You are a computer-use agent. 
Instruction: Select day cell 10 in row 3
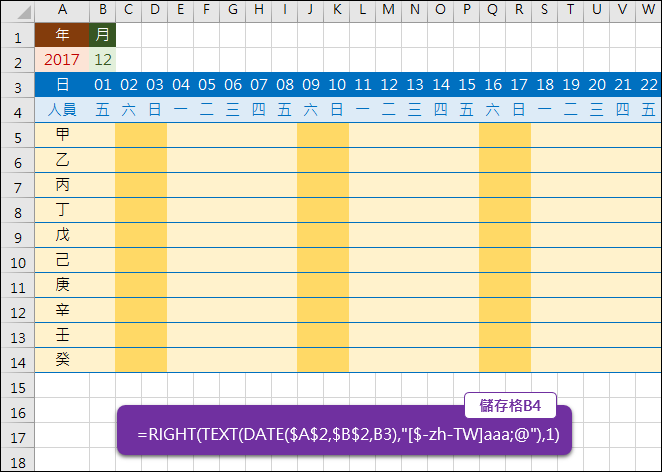pyautogui.click(x=336, y=85)
